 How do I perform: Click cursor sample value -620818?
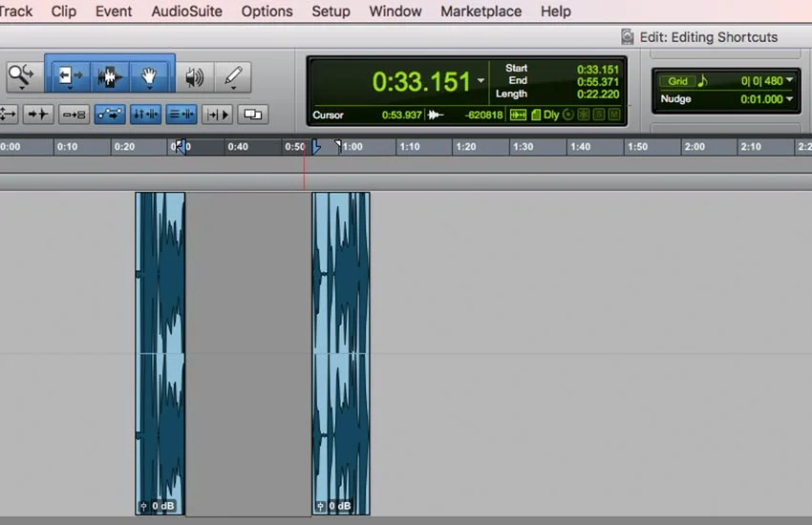point(483,115)
